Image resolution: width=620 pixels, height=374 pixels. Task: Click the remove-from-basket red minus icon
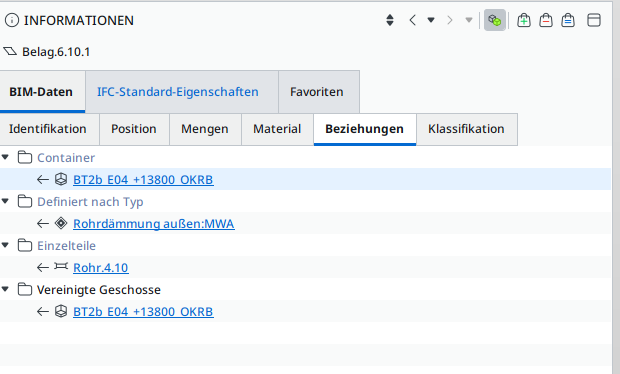[x=546, y=20]
